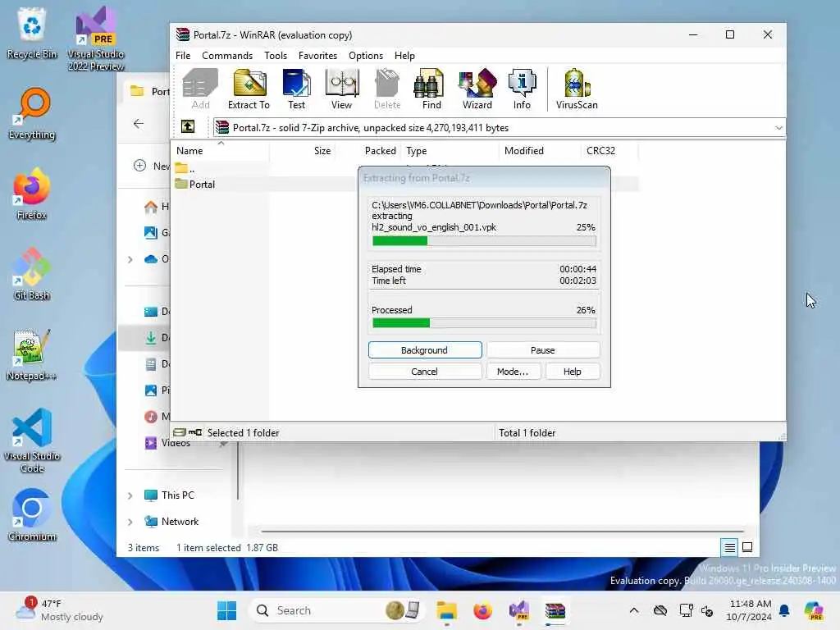Open the Favorites menu

tap(317, 56)
